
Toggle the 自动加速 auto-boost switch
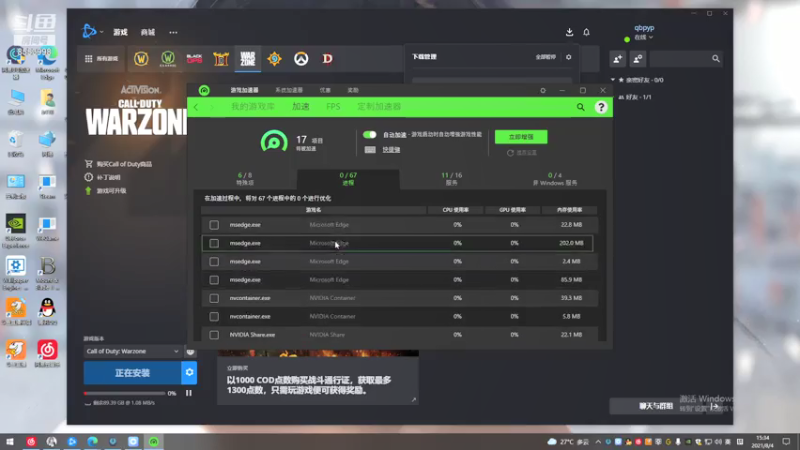[x=370, y=135]
